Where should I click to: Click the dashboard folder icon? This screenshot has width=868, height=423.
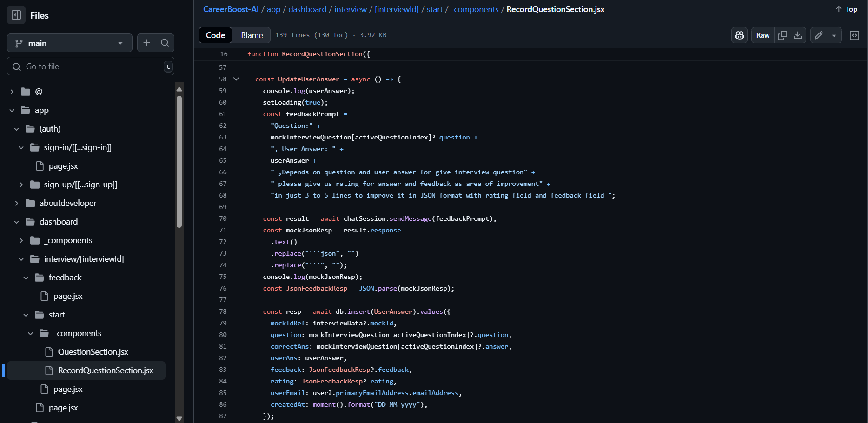(x=30, y=222)
